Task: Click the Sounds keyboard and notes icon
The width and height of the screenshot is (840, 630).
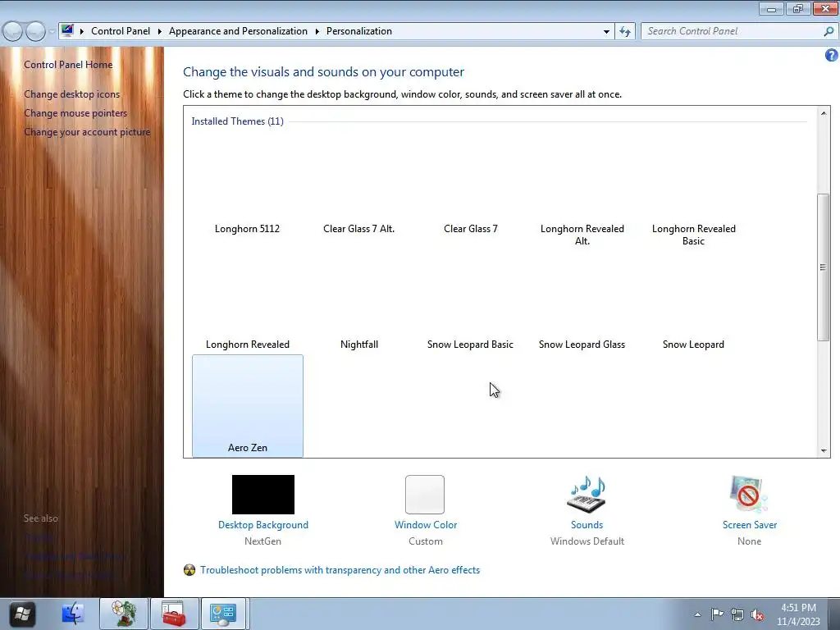Action: pos(587,495)
